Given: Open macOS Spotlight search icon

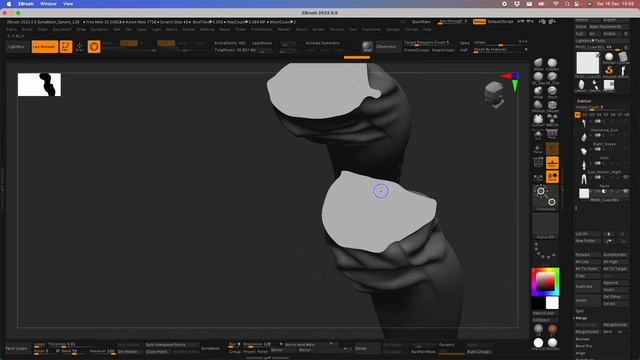Looking at the screenshot, I should click(x=567, y=4).
